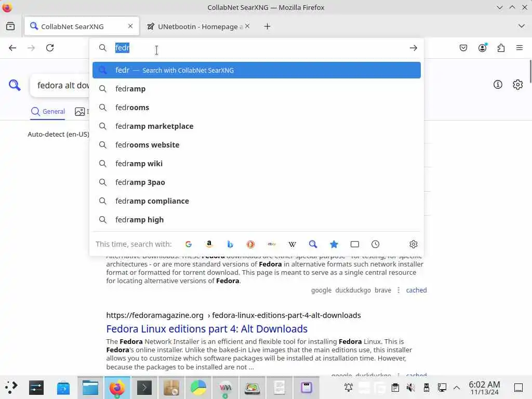Launch Firefox from the taskbar
532x399 pixels.
pos(117,388)
